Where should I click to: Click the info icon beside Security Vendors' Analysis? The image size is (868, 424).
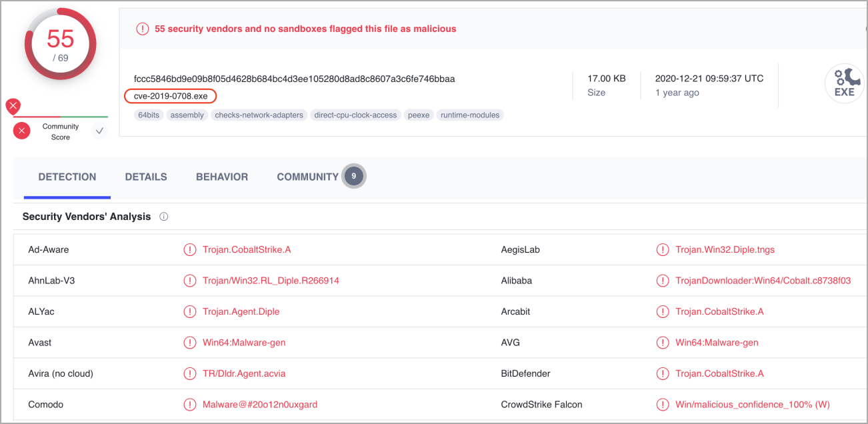[164, 217]
